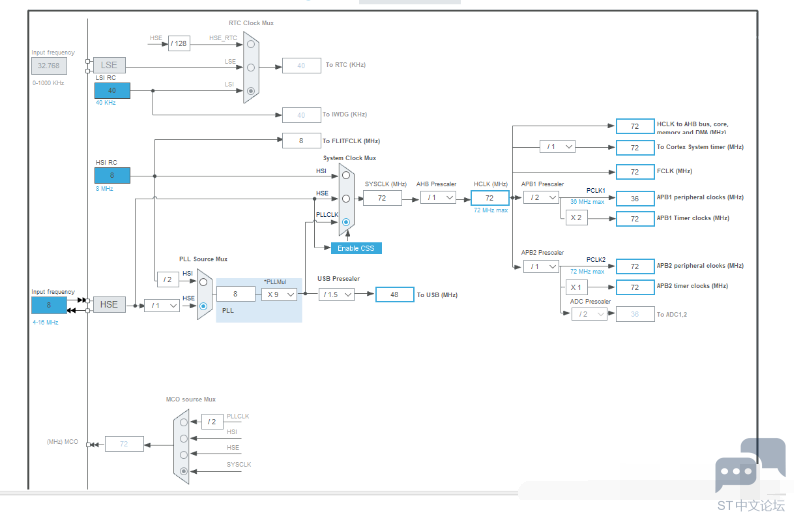Select PLLCLK radio in MCO source Mux
Viewport: 794px width, 521px height.
tap(184, 422)
